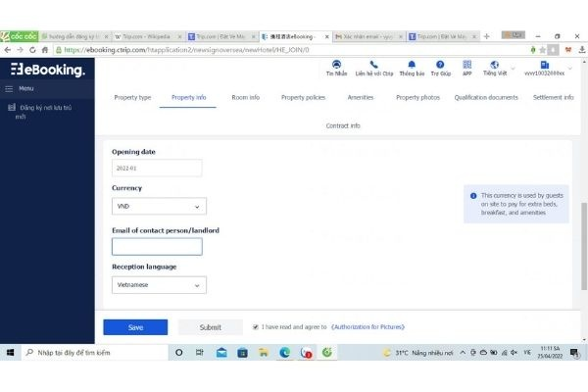Image resolution: width=588 pixels, height=392 pixels.
Task: Open the Contract info tab
Action: click(x=343, y=125)
